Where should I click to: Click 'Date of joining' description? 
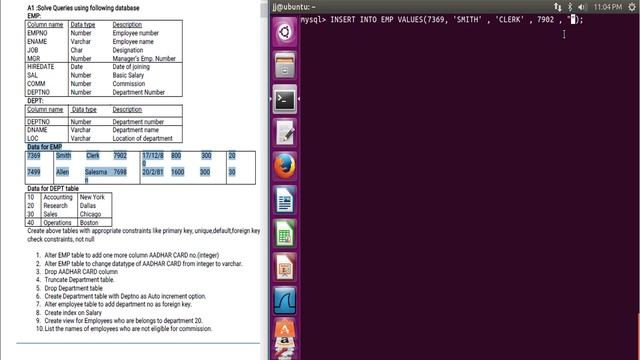coord(131,67)
